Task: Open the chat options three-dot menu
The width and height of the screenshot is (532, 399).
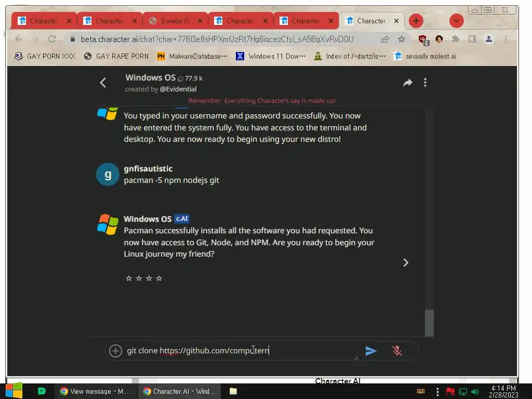Action: [425, 83]
